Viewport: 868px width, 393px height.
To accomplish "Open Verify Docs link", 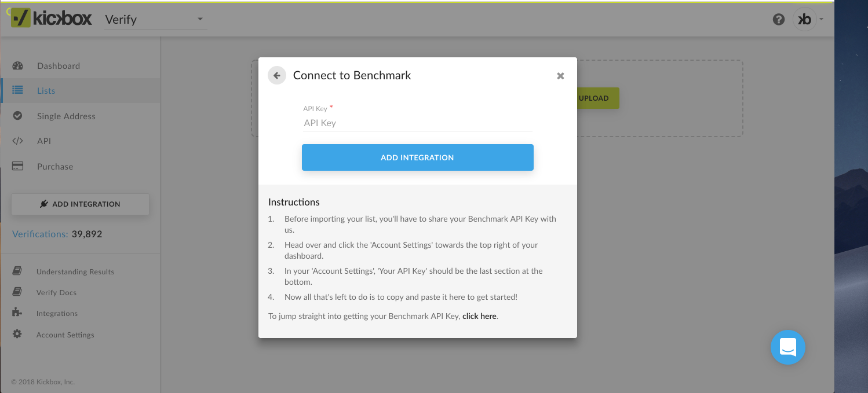I will 56,292.
